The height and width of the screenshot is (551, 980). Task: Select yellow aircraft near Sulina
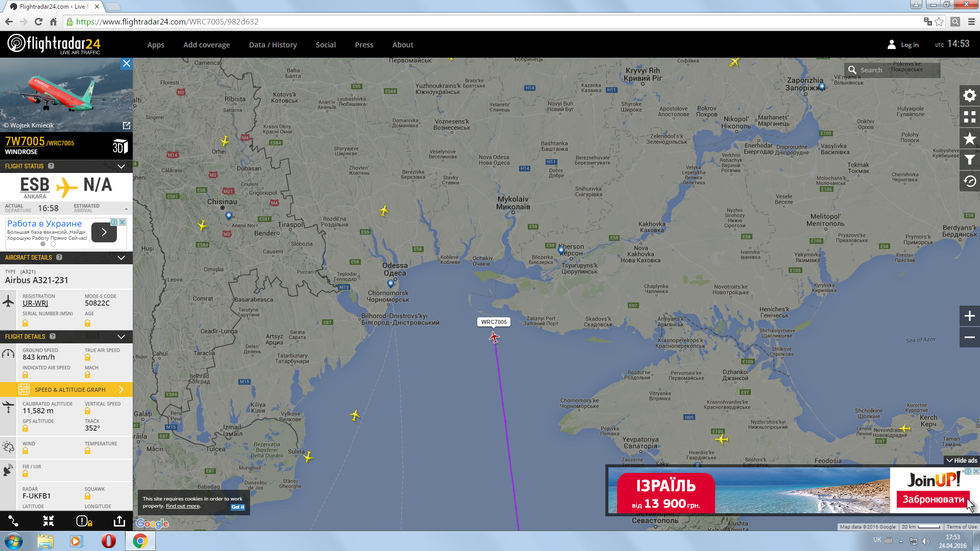click(x=308, y=456)
